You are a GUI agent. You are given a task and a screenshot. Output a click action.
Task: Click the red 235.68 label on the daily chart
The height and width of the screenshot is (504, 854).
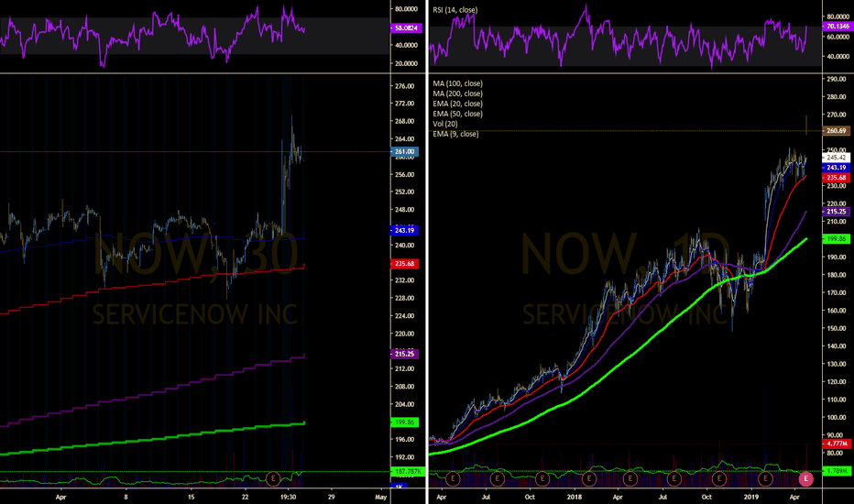point(836,178)
